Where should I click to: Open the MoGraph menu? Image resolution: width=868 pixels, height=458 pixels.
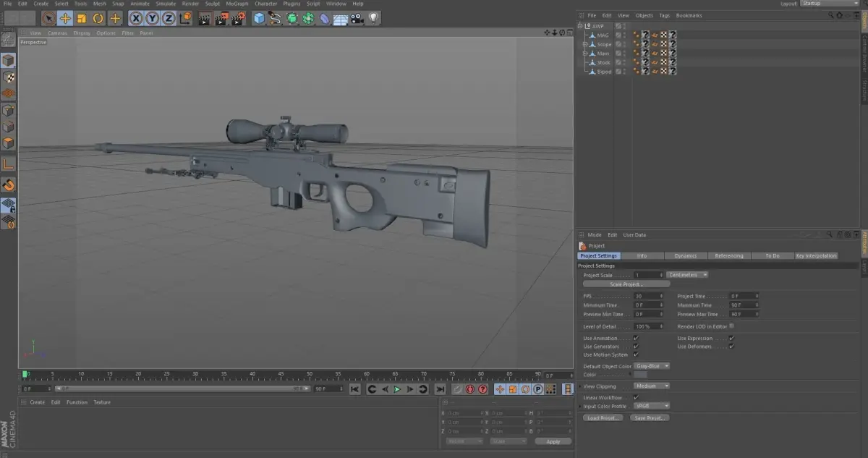(x=237, y=4)
